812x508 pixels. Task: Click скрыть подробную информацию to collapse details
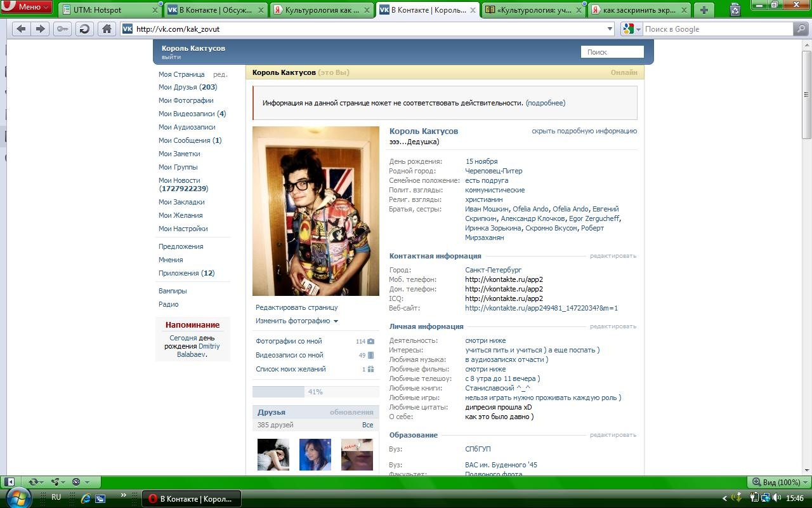coord(584,131)
